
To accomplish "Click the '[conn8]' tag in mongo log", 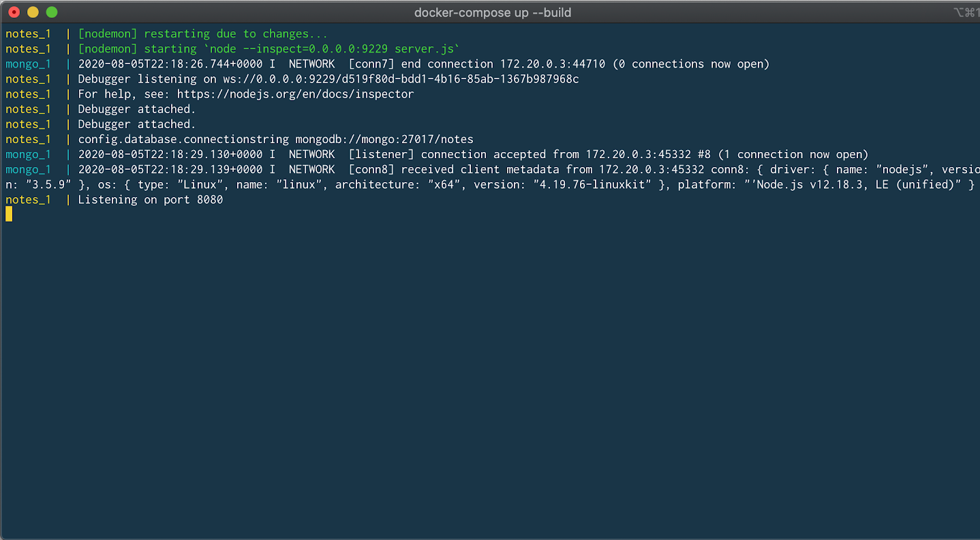I will (374, 169).
